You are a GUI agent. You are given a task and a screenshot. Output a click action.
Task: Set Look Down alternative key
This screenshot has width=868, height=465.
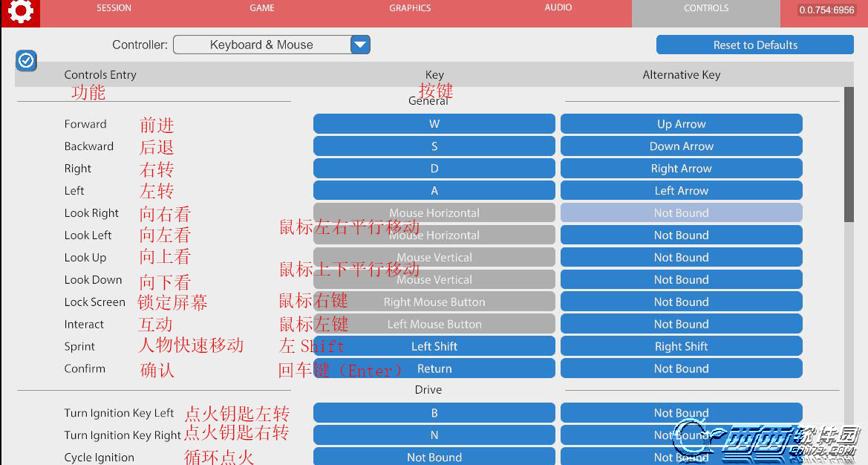(x=682, y=279)
